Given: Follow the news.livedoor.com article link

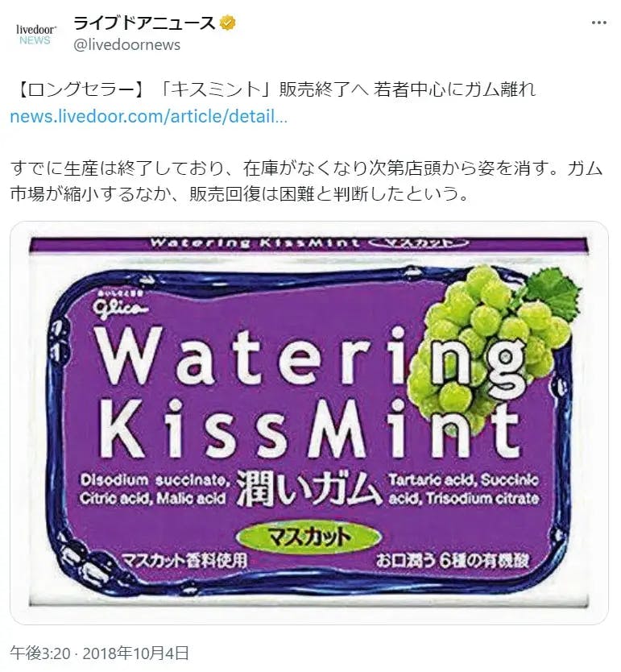Looking at the screenshot, I should click(x=149, y=117).
